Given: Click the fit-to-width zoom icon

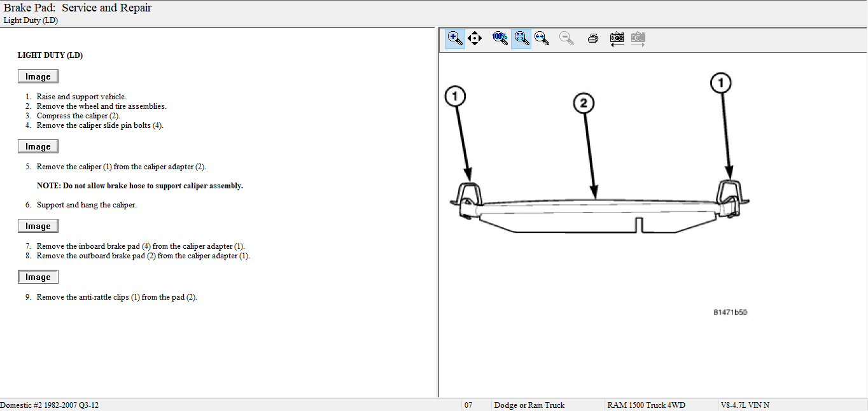Looking at the screenshot, I should tap(542, 38).
